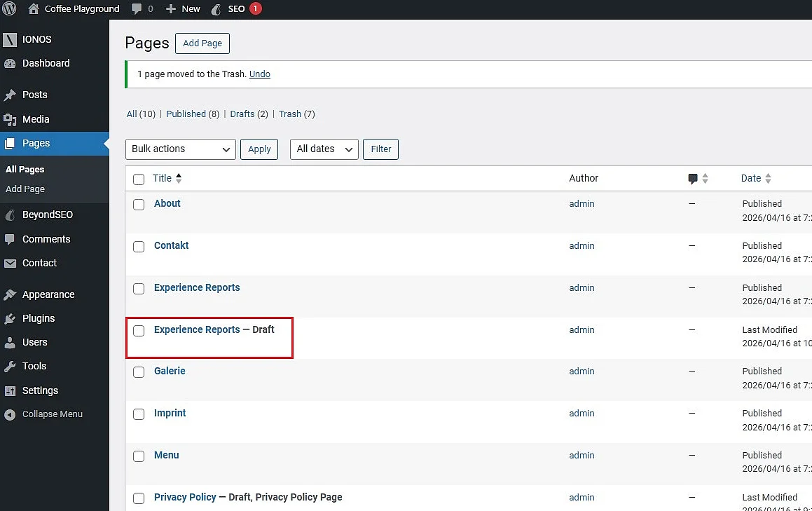
Task: Click the Collapse Menu arrow icon
Action: pyautogui.click(x=10, y=414)
